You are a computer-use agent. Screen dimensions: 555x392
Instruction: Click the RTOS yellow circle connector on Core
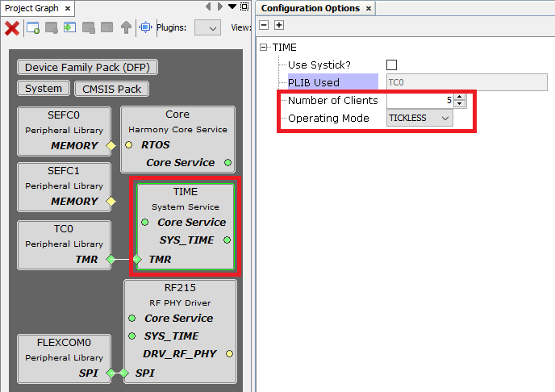(x=129, y=145)
